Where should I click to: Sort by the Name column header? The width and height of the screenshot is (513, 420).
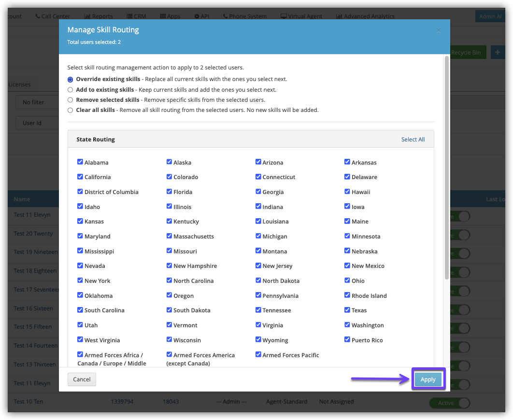22,199
